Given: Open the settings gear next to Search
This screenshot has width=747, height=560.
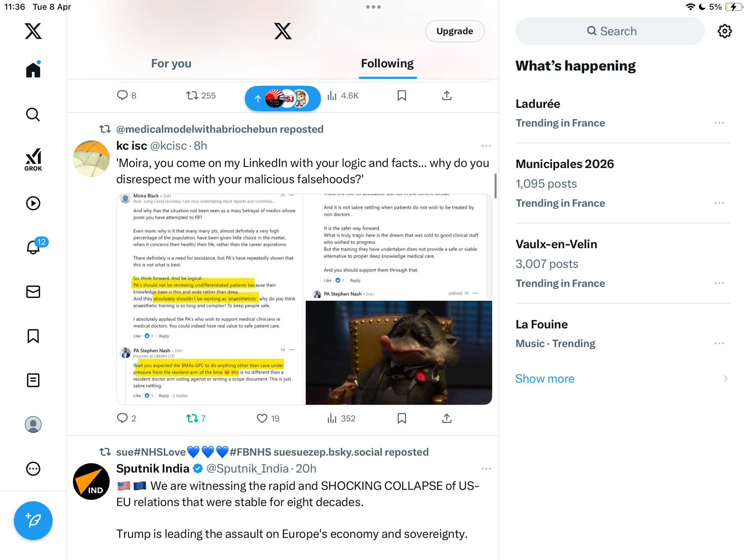Looking at the screenshot, I should point(725,31).
